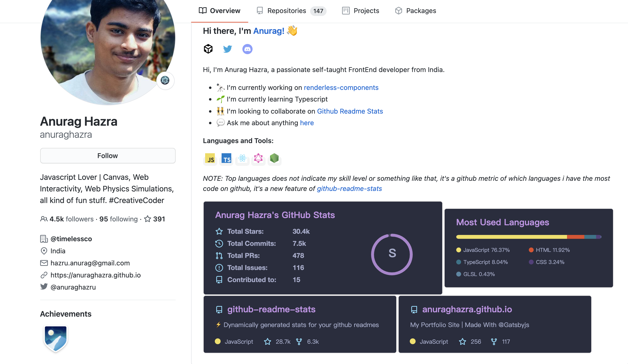The image size is (628, 364).
Task: Click the yellow JavaScript 76.37% color dot
Action: click(x=458, y=250)
